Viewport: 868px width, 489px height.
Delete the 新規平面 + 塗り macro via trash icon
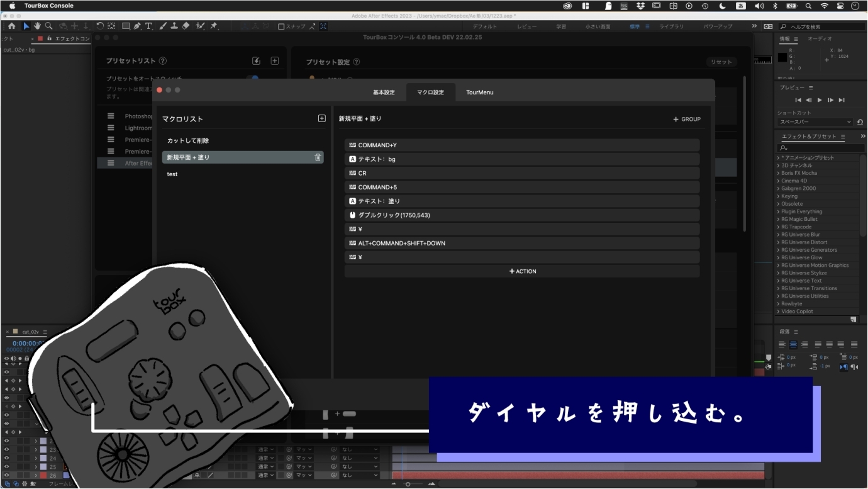click(318, 157)
